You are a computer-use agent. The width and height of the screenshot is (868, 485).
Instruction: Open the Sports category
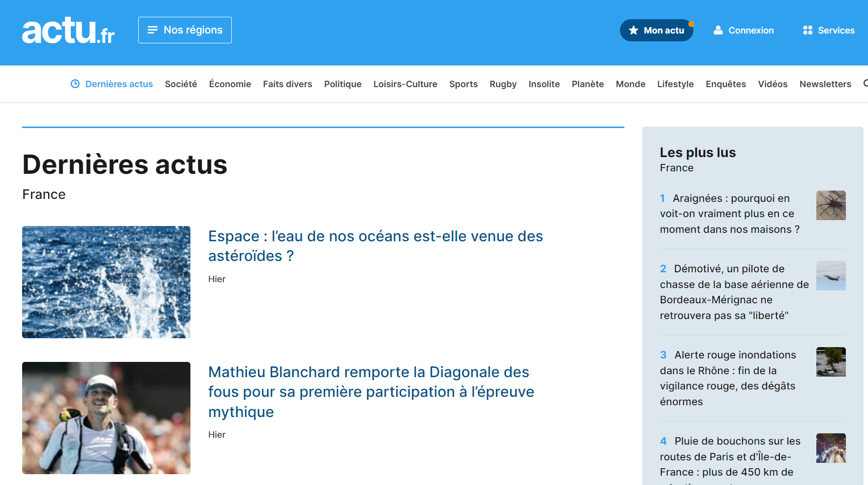point(464,84)
